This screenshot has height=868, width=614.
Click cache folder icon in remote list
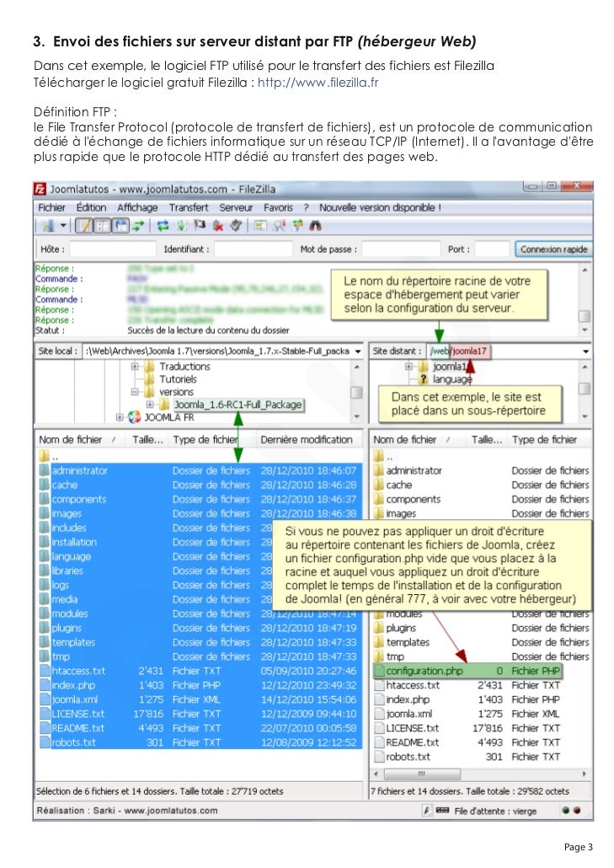[379, 485]
